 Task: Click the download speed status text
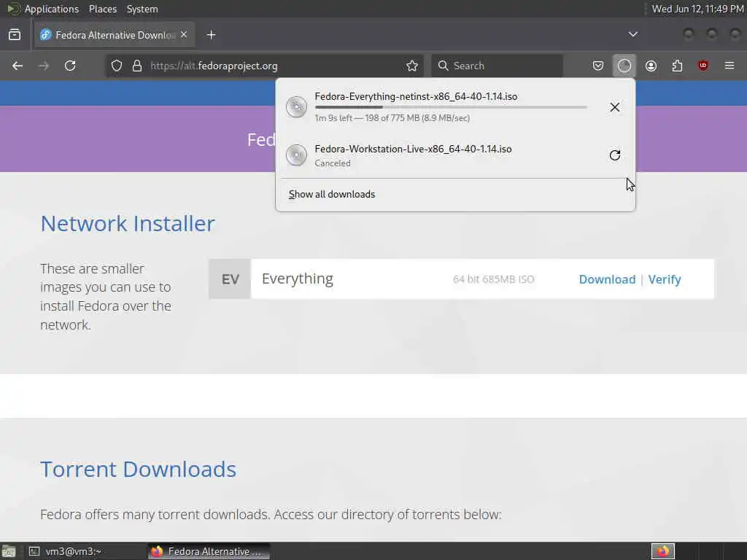click(x=392, y=117)
